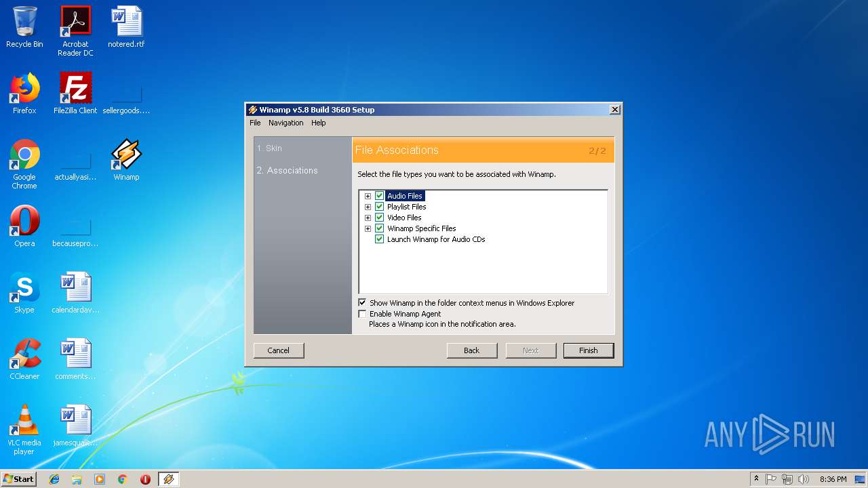Open the Navigation menu
This screenshot has height=488, width=868.
[285, 123]
